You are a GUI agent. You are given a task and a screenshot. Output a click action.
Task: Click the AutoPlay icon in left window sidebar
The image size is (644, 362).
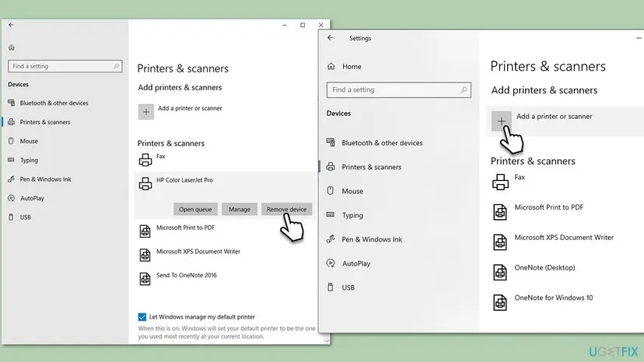[11, 198]
